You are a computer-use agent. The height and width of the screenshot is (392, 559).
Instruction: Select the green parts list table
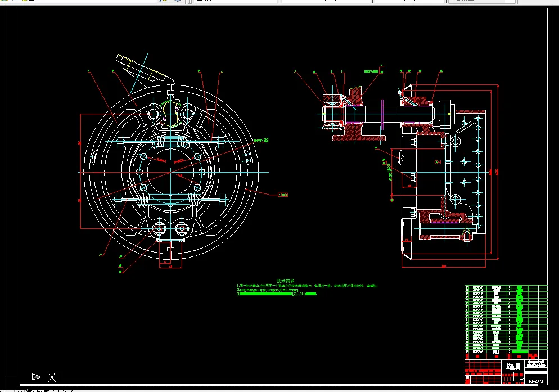pyautogui.click(x=506, y=319)
